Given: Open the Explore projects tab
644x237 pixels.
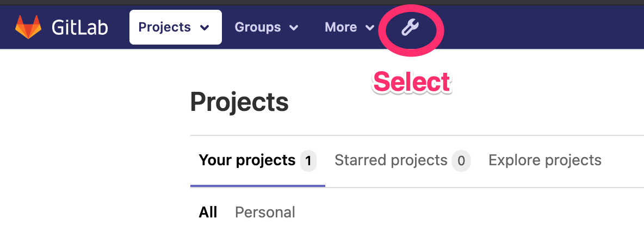Looking at the screenshot, I should pyautogui.click(x=545, y=160).
